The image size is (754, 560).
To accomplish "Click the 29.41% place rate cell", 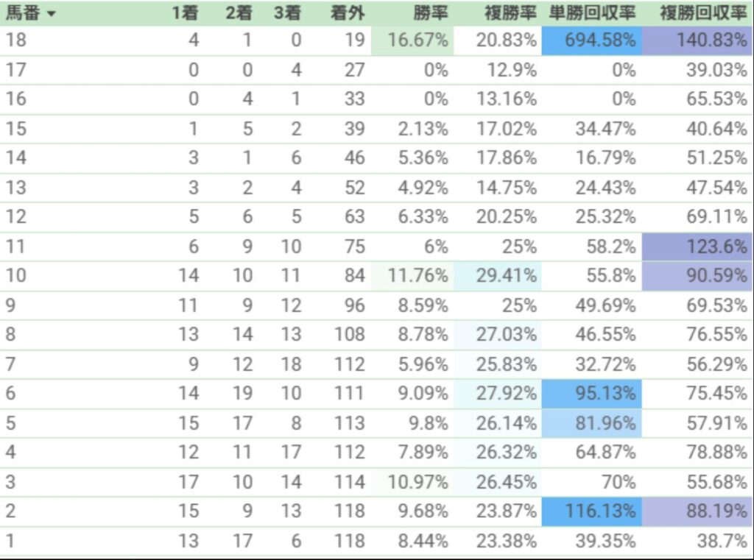I will click(497, 276).
